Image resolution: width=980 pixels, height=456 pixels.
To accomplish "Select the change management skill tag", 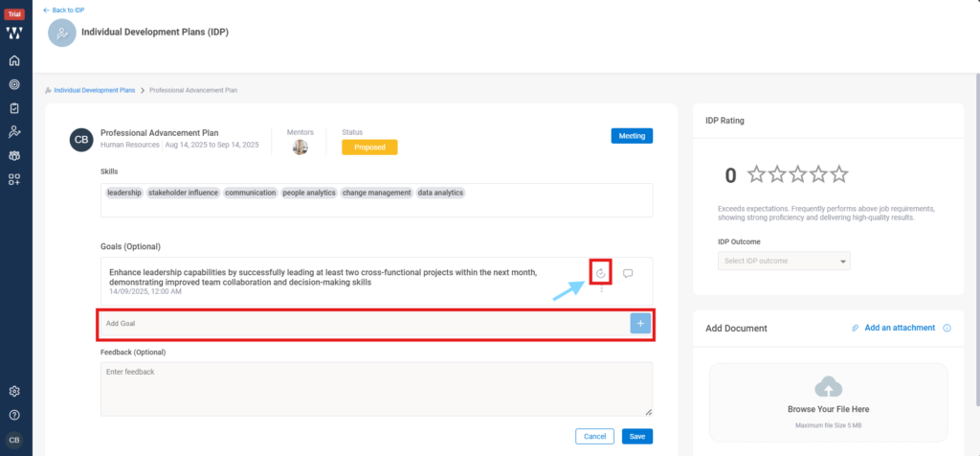I will 377,193.
